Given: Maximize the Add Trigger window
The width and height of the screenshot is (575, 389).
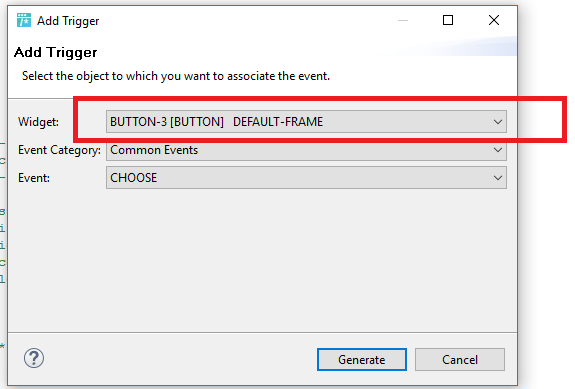Looking at the screenshot, I should pos(448,20).
